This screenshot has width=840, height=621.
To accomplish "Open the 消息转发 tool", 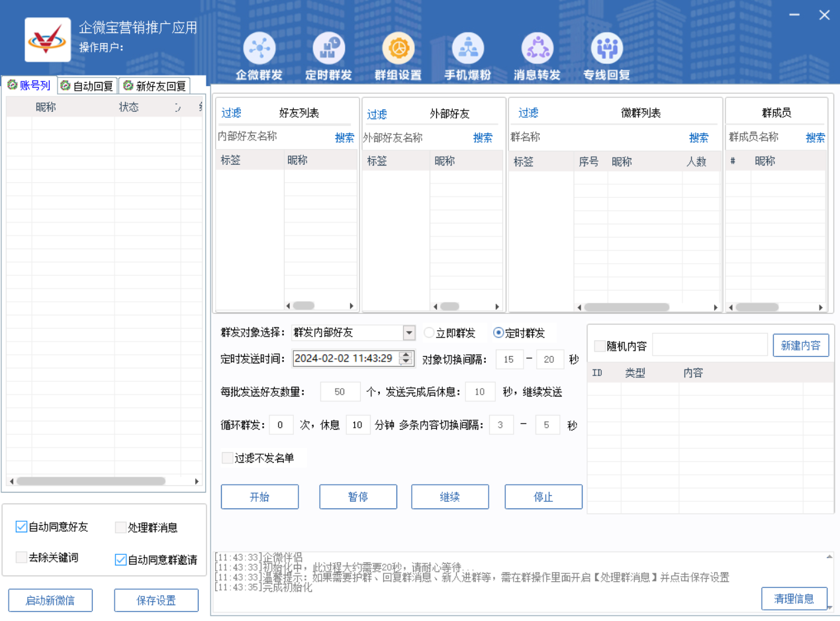I will [x=537, y=50].
